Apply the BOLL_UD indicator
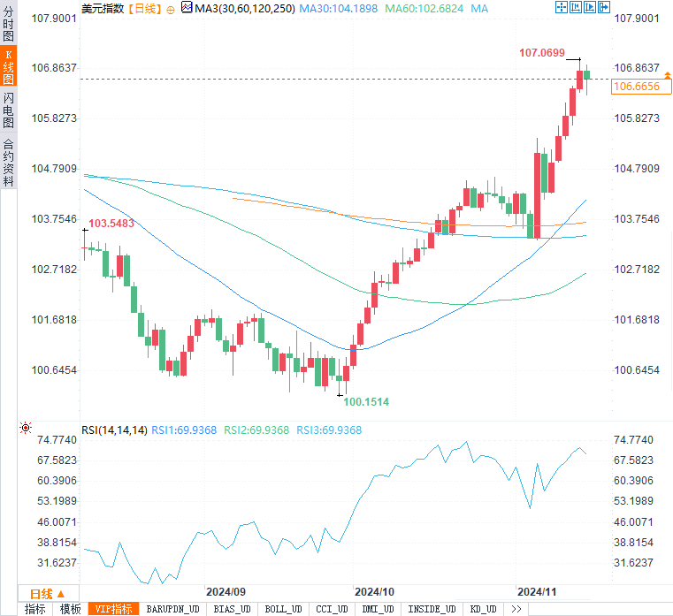This screenshot has width=673, height=616. [283, 609]
